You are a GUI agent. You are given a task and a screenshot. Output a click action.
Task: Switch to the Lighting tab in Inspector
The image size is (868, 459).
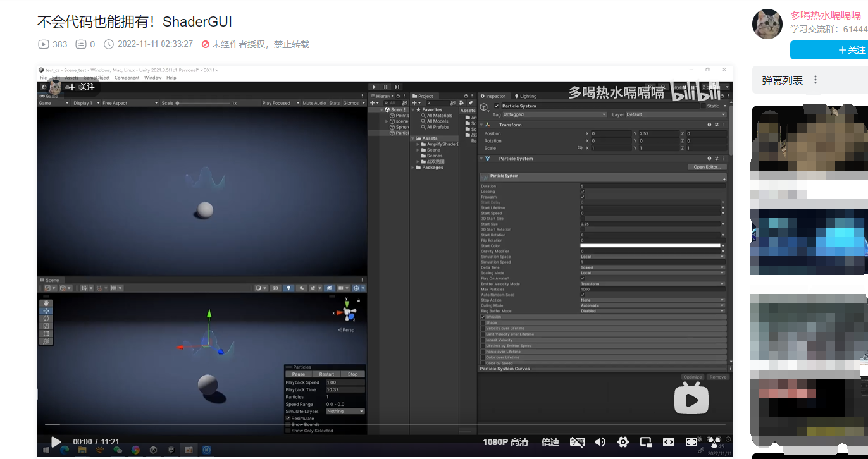[x=528, y=96]
